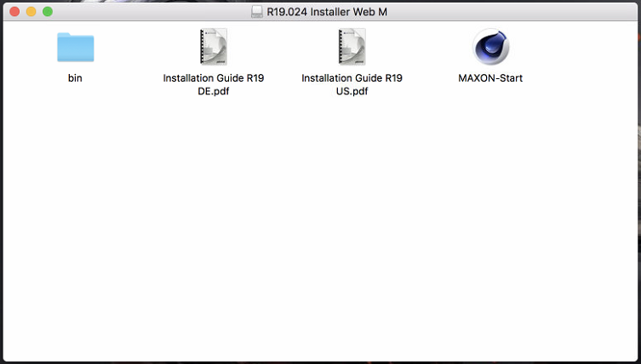Close the R19.024 Installer window

[x=14, y=12]
